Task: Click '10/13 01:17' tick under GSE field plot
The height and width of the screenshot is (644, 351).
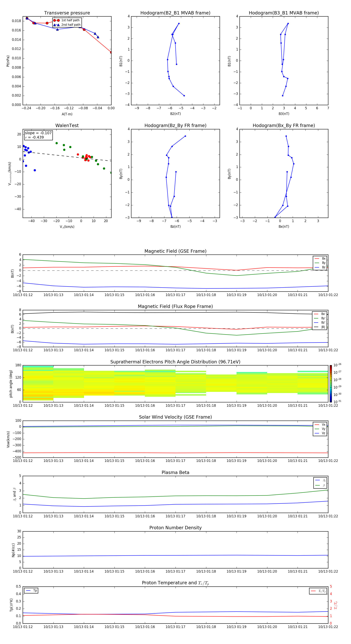Action: click(175, 295)
